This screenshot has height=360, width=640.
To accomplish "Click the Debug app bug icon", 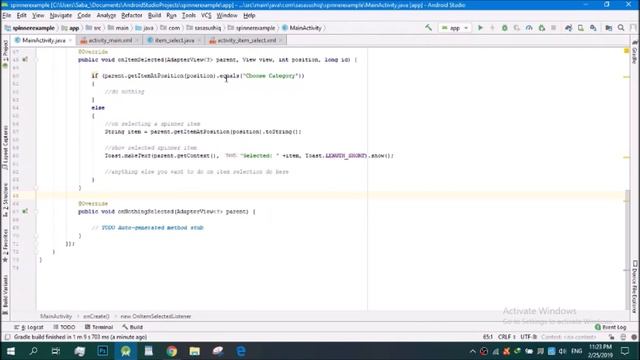I will click(504, 28).
